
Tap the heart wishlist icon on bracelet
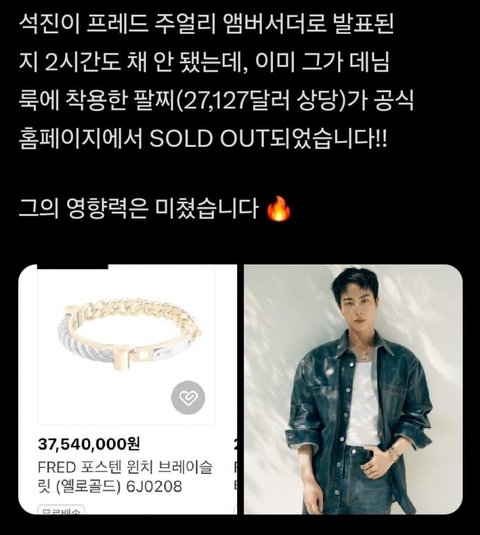pos(188,397)
